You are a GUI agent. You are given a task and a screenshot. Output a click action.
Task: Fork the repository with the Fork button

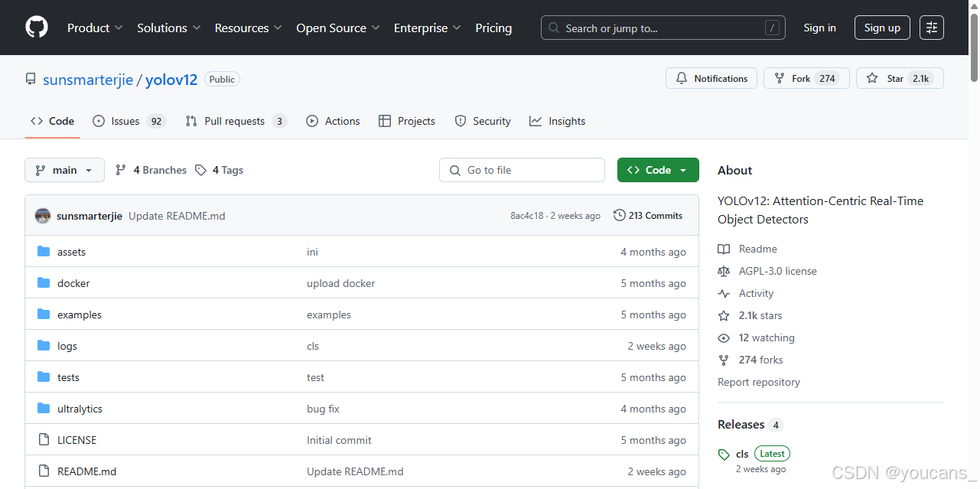pos(806,78)
